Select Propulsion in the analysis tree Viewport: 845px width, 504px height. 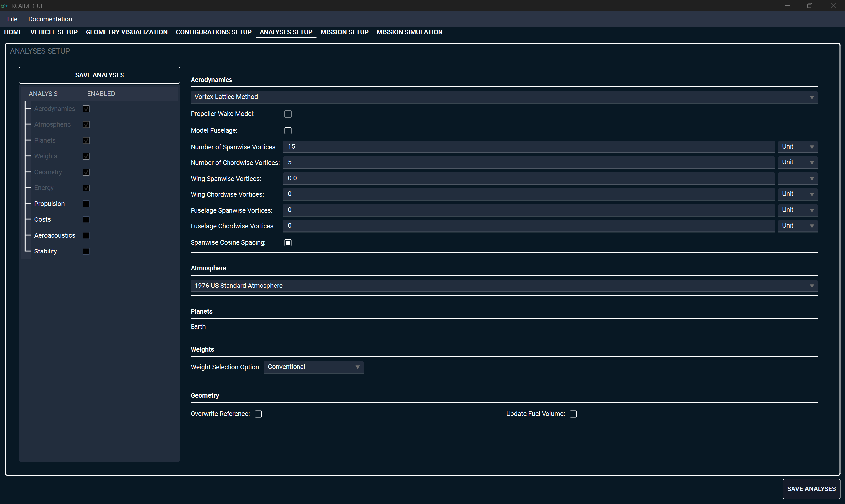pos(49,204)
